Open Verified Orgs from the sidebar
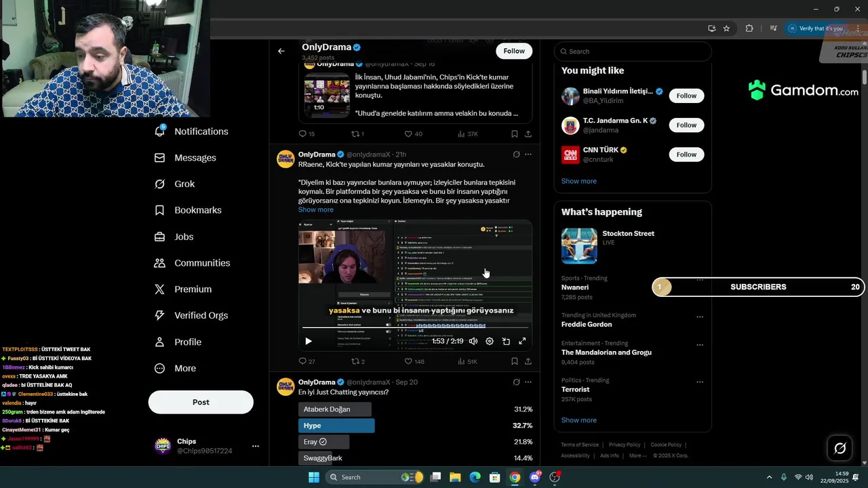This screenshot has height=488, width=868. [191, 315]
